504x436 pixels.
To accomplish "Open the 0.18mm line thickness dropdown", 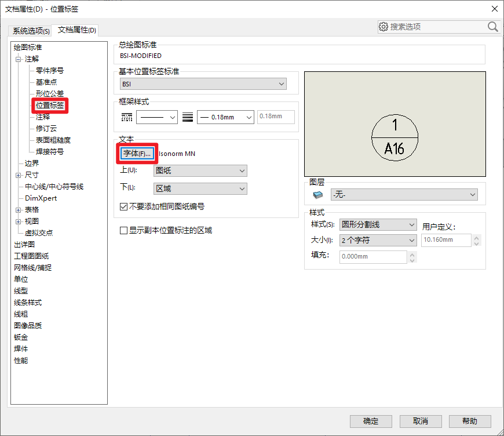I will (225, 117).
